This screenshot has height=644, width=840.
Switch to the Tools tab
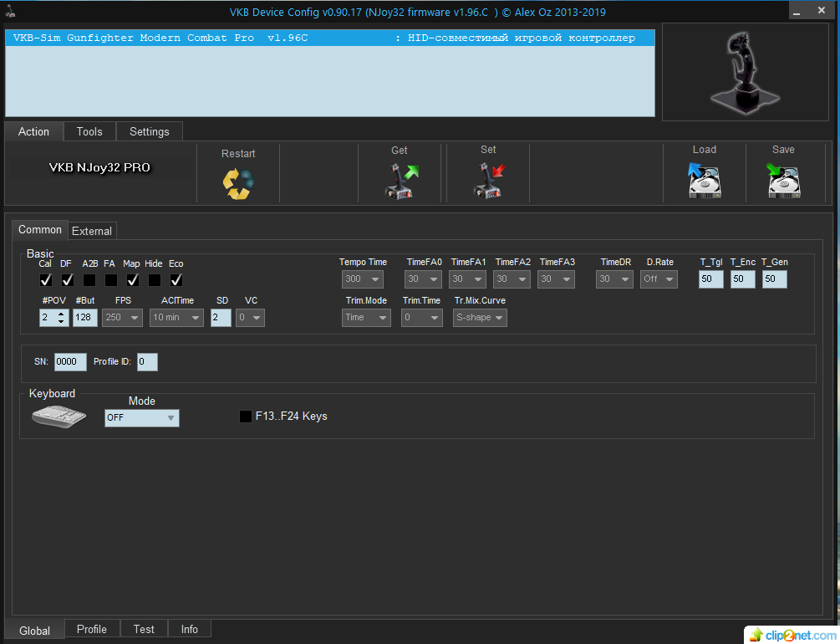89,131
